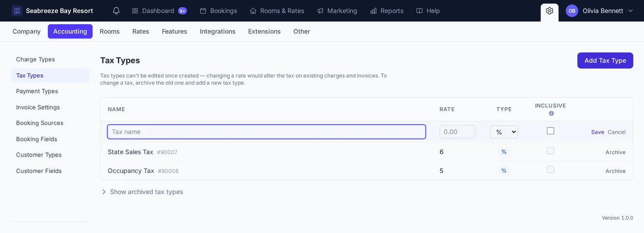644x233 pixels.
Task: Switch to the Company tab
Action: click(27, 31)
